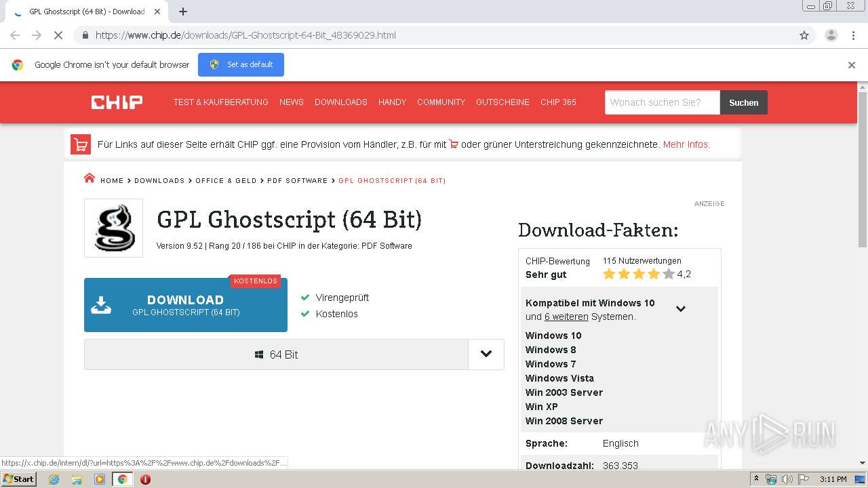The height and width of the screenshot is (488, 868).
Task: Click the star rating display
Action: coord(639,274)
